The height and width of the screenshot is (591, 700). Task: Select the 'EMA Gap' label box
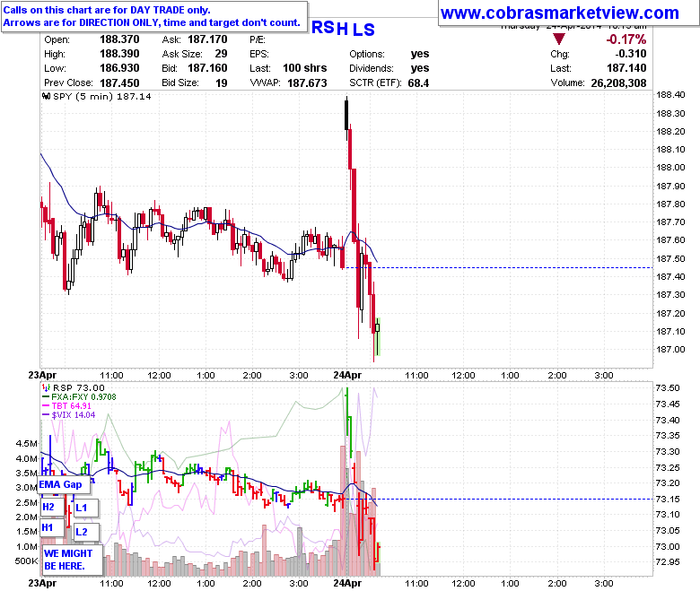(65, 485)
